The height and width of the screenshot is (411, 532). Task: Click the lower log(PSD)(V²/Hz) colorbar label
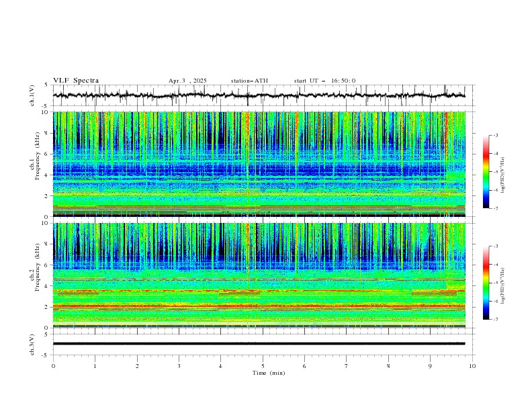click(x=503, y=286)
